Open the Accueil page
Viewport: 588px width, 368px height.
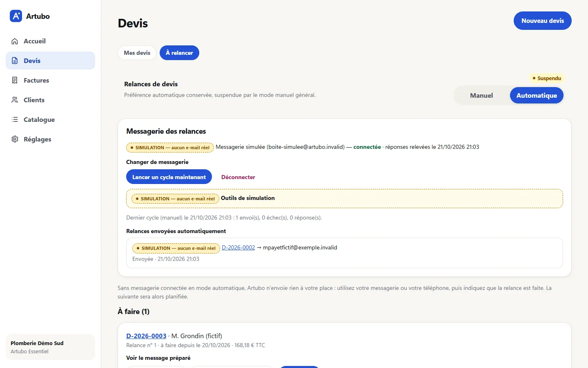tap(50, 41)
